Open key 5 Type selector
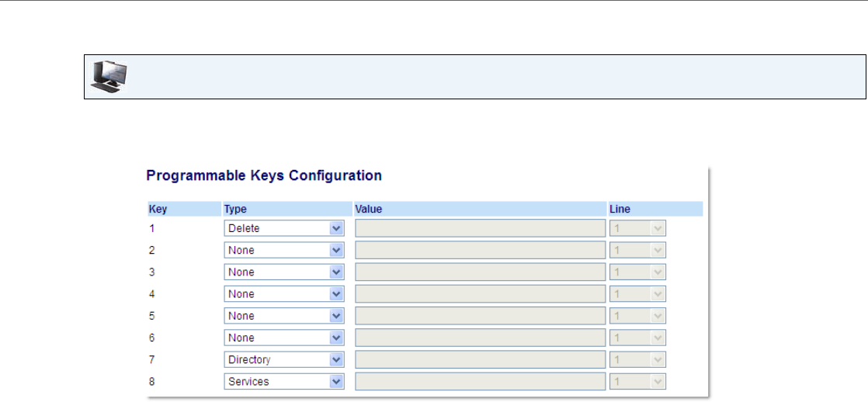This screenshot has height=402, width=868. (284, 316)
